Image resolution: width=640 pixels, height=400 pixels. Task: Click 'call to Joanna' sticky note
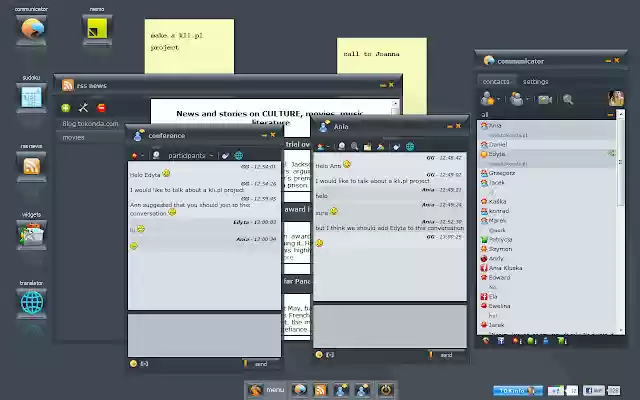[x=382, y=76]
